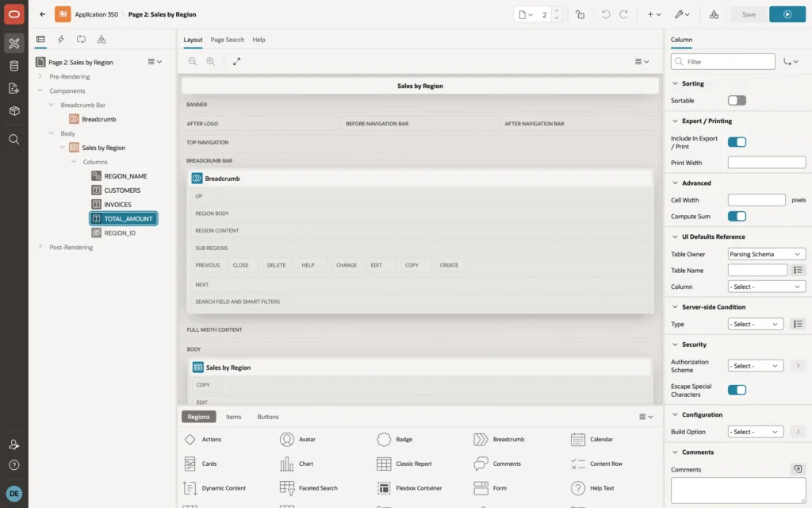Select the CUSTOMERS column in tree
Screen dimensions: 812x508
pyautogui.click(x=122, y=190)
